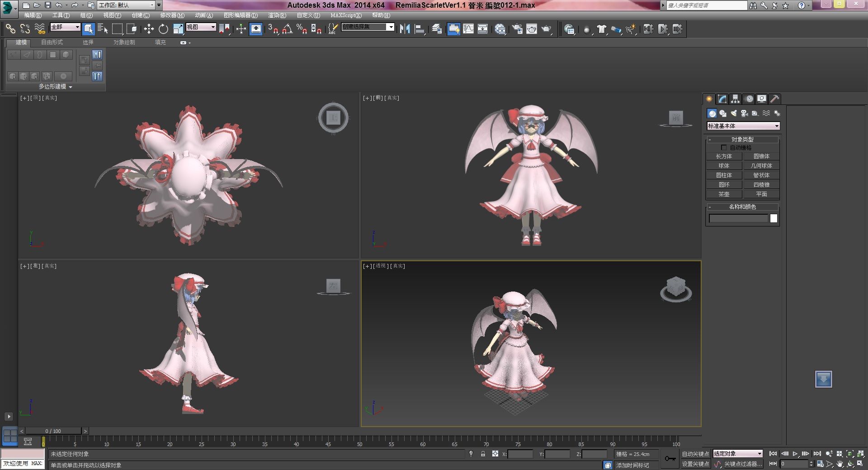868x470 pixels.
Task: Open the 关键点过滤器 key filters button
Action: pyautogui.click(x=743, y=464)
